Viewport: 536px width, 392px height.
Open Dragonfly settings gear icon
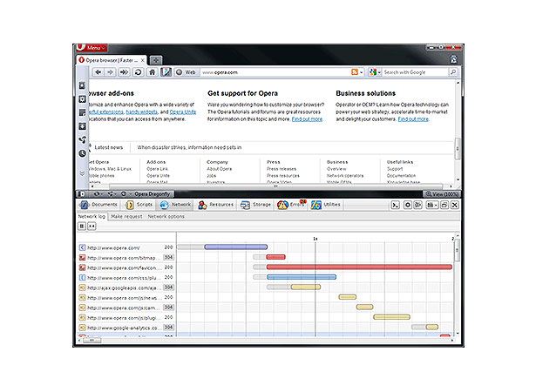click(408, 205)
